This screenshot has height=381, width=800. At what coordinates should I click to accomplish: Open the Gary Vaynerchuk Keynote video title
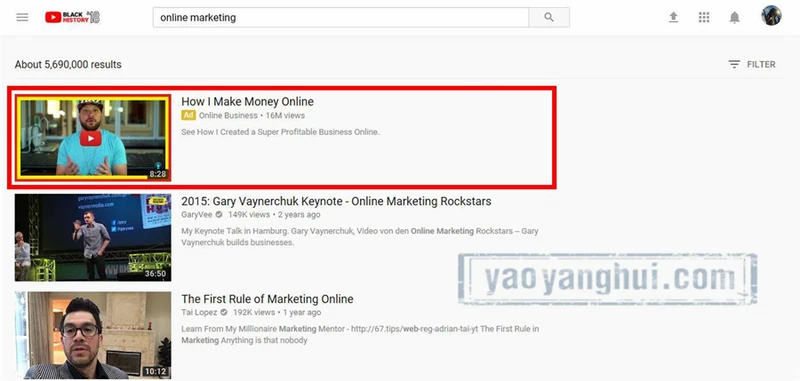336,201
